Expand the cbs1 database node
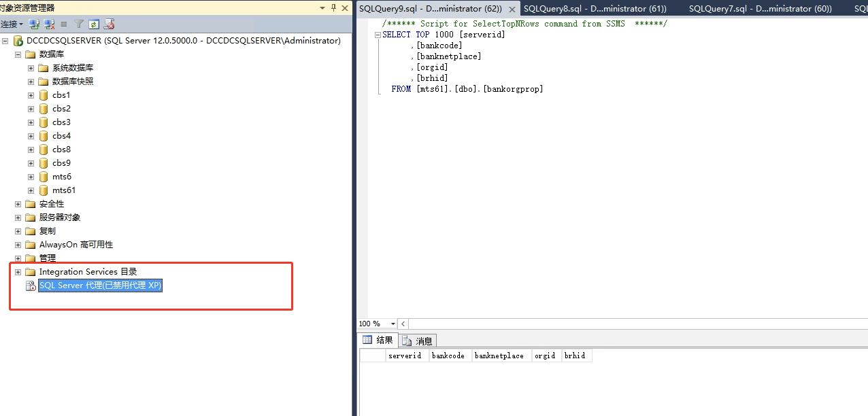This screenshot has width=868, height=416. [30, 94]
